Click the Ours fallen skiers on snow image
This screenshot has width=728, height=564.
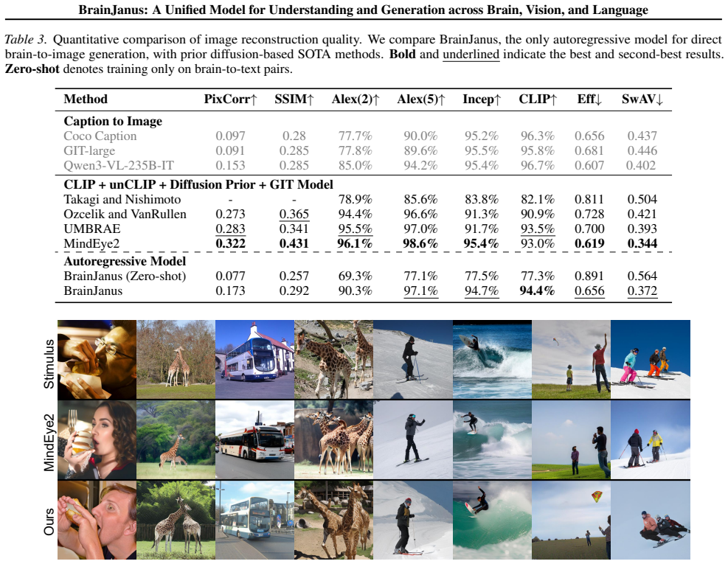[x=651, y=520]
